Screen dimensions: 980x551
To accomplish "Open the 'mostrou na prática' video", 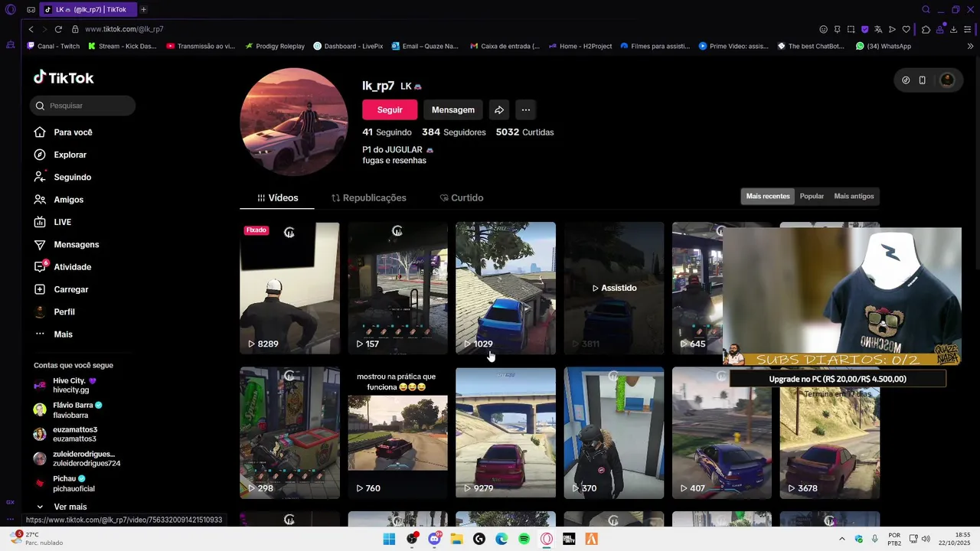I will (398, 433).
